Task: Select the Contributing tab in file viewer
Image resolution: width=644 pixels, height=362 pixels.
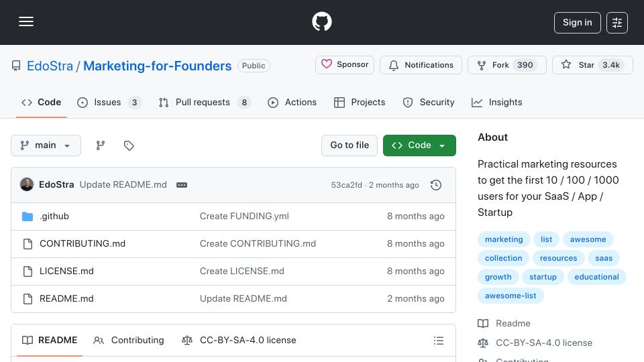Action: [x=129, y=341]
